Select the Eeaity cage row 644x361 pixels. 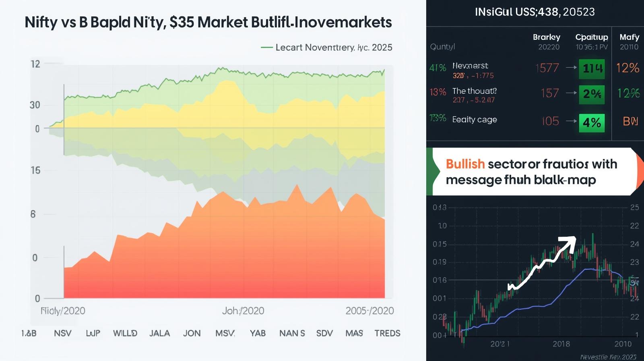pyautogui.click(x=474, y=120)
